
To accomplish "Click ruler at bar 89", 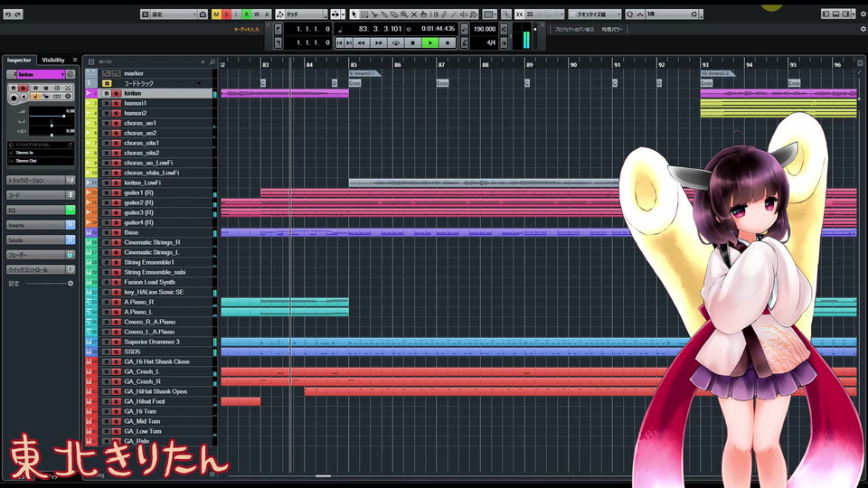I will 530,65.
